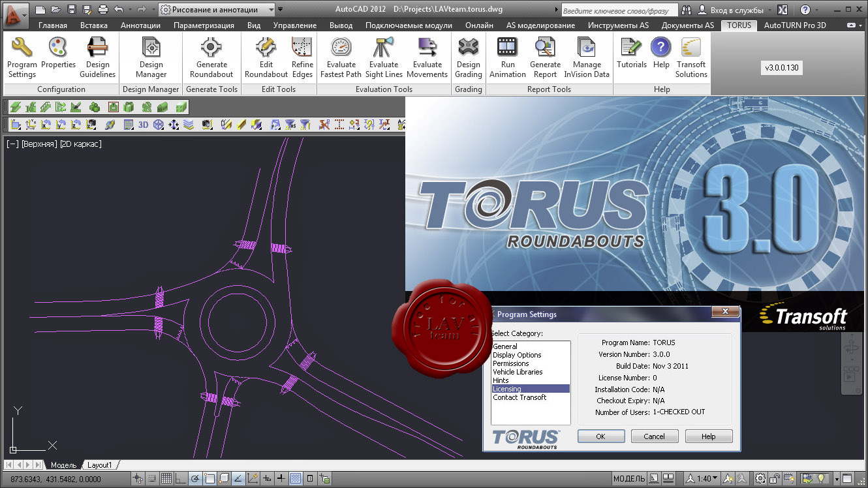
Task: Run Evaluate Sight Lines
Action: click(x=384, y=57)
